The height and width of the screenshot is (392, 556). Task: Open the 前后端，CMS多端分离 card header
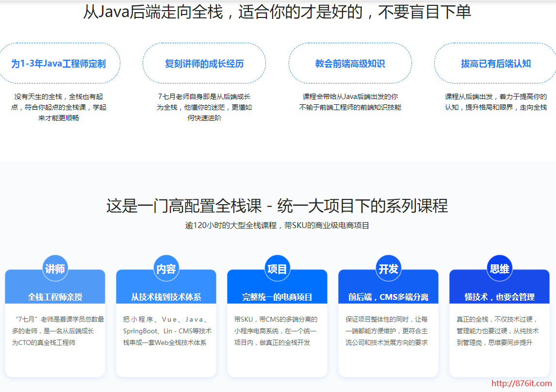[x=388, y=287]
